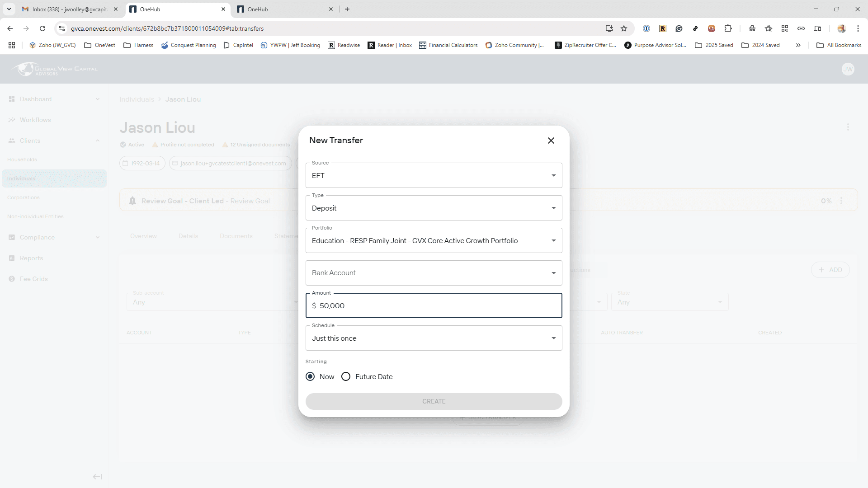
Task: Click the Individuals breadcrumb link
Action: coord(137,99)
